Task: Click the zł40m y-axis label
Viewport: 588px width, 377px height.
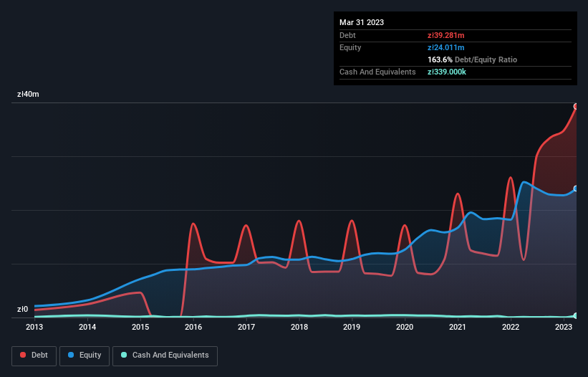Action: point(28,94)
